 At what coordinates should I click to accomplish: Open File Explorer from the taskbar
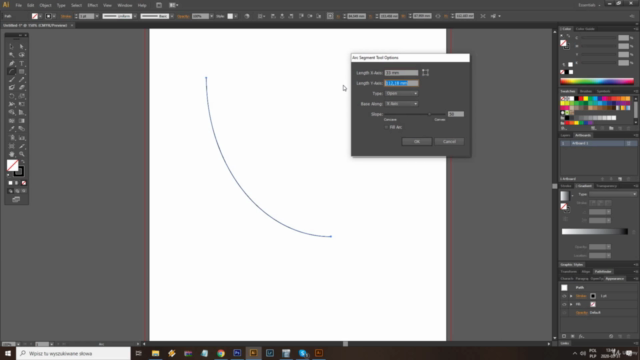click(156, 353)
